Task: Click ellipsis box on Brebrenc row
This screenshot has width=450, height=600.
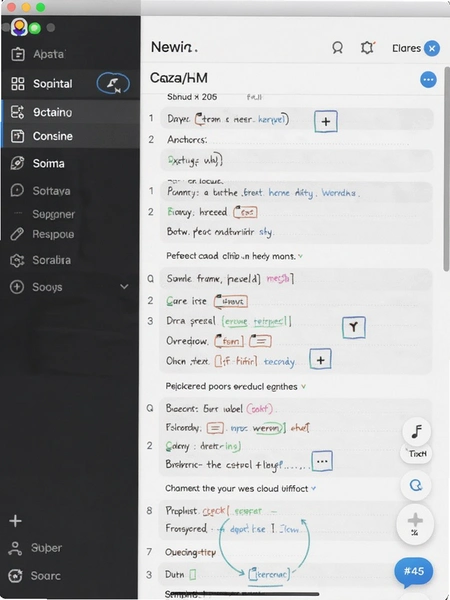Action: 322,461
